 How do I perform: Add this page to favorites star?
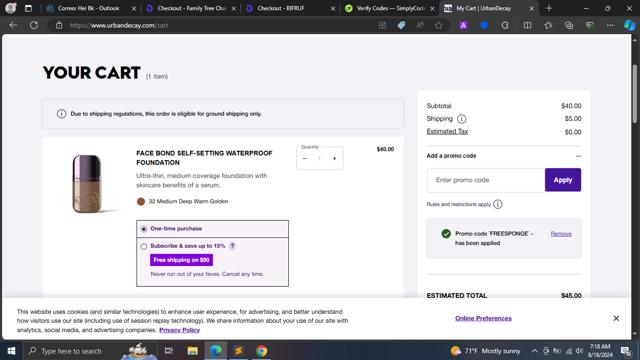(439, 25)
